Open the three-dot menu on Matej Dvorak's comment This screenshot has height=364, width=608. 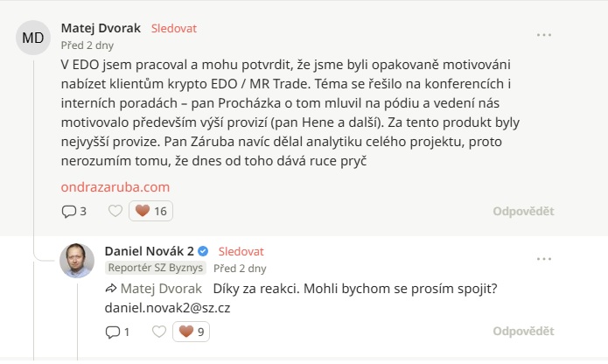tap(544, 34)
